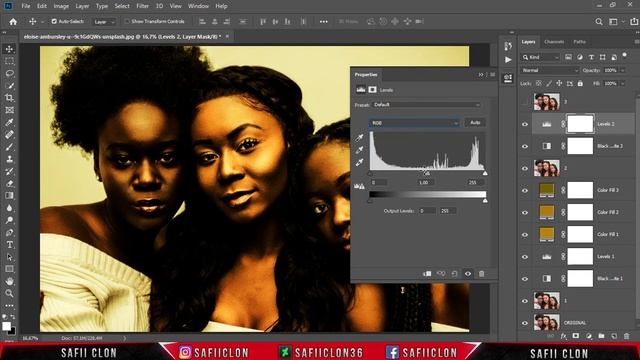Screen dimensions: 640x360
Task: Click the white point eyedropper in Levels
Action: tap(359, 162)
